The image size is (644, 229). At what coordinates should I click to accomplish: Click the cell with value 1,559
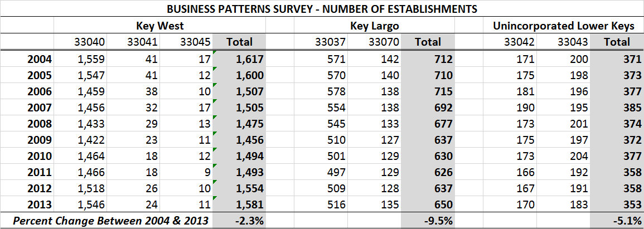pos(91,59)
